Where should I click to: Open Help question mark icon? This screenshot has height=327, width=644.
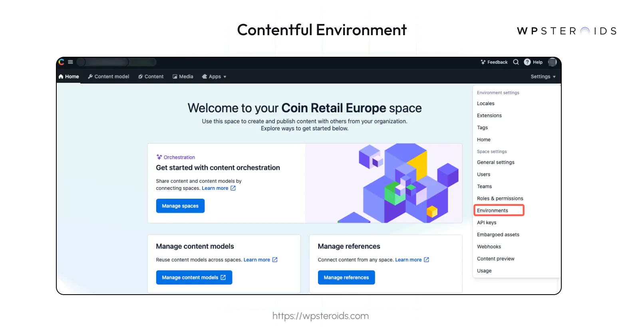point(527,62)
